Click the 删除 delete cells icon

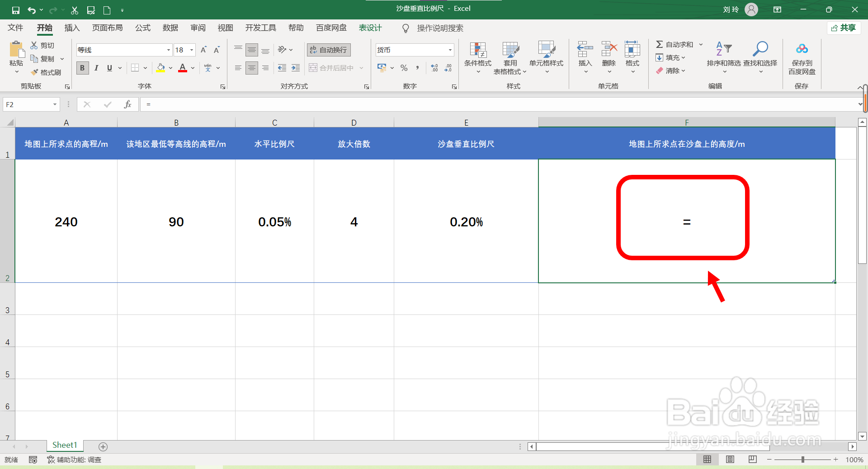pos(608,56)
